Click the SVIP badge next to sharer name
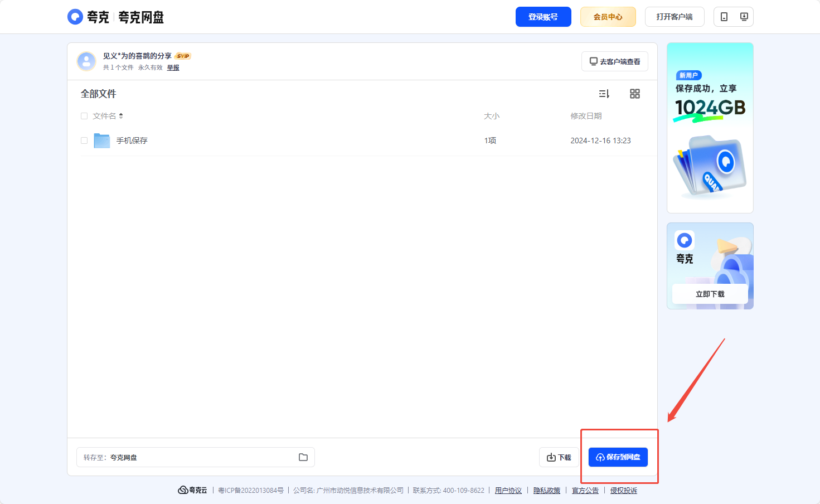 [x=183, y=56]
